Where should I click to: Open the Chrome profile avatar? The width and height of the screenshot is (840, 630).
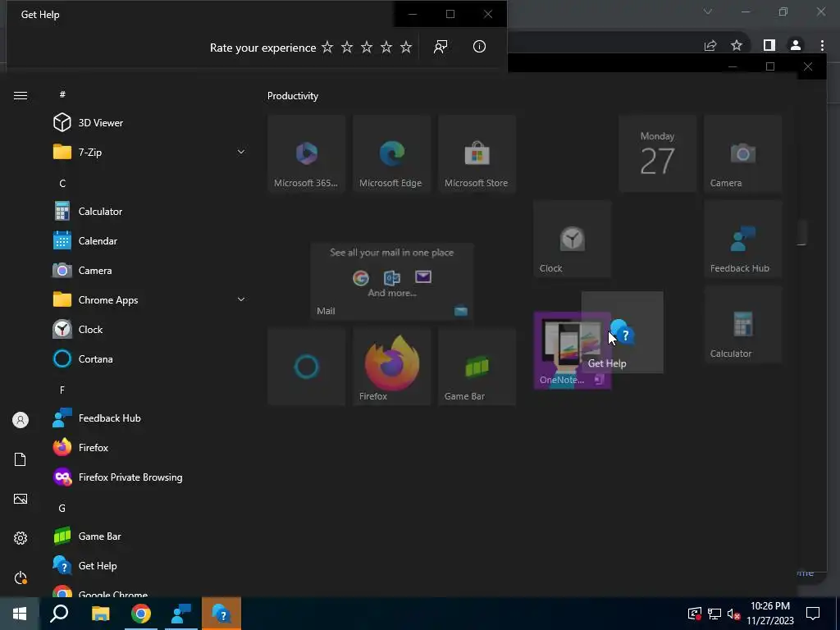[796, 46]
